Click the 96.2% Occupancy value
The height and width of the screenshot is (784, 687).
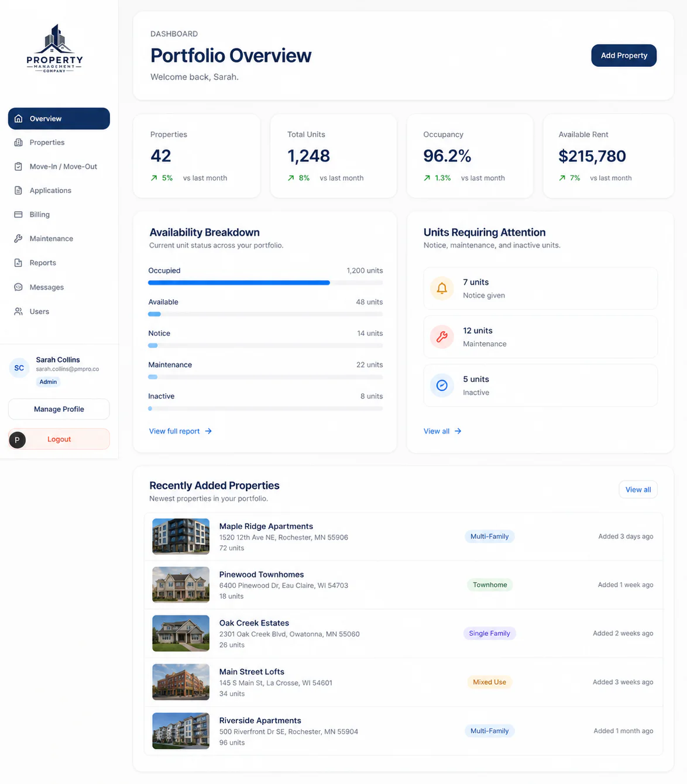[x=447, y=156]
